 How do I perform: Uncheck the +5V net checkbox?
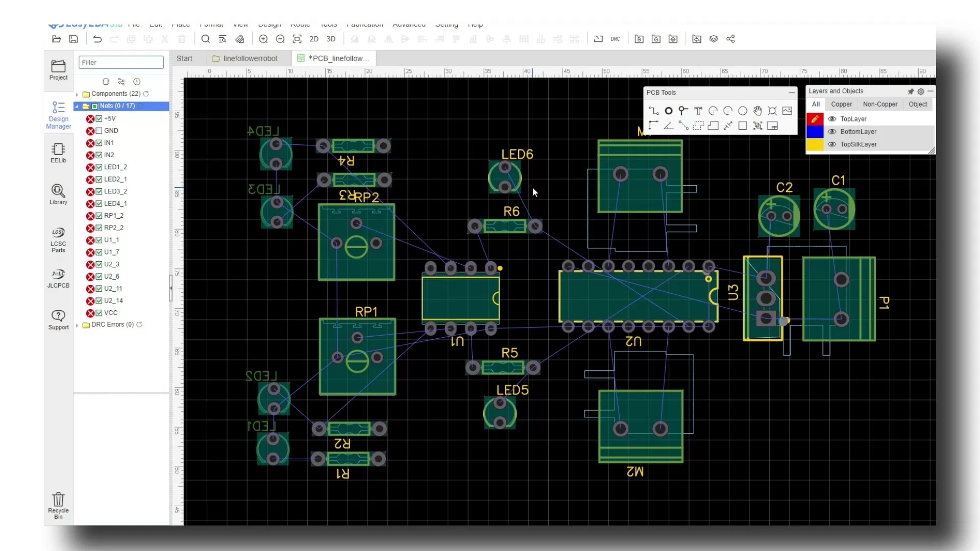pyautogui.click(x=99, y=118)
